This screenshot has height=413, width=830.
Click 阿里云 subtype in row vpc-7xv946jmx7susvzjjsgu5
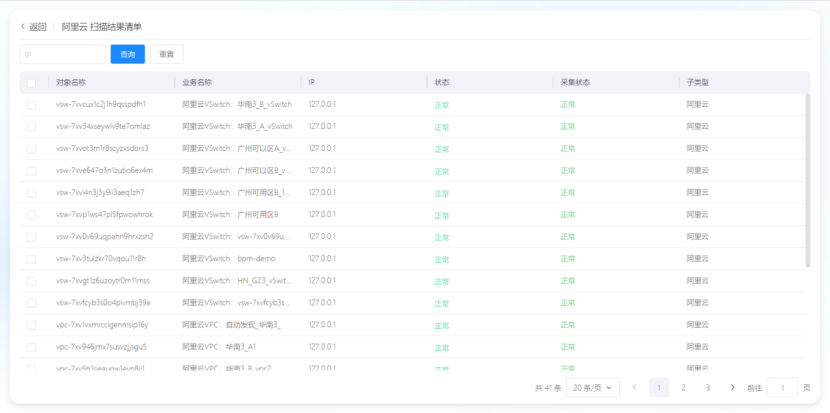click(x=698, y=347)
